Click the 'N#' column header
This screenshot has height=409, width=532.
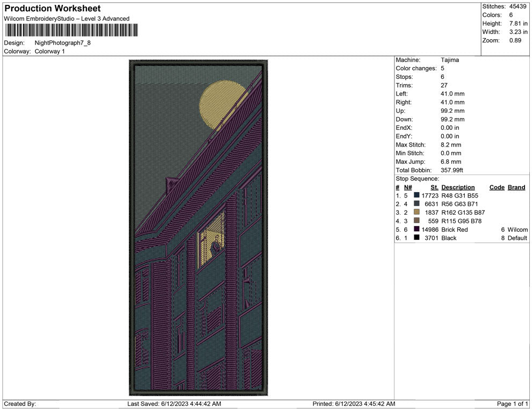(x=408, y=187)
